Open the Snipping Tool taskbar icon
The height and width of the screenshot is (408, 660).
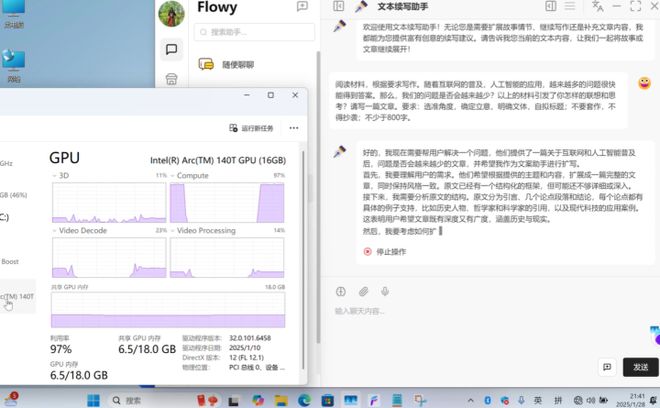point(419,400)
